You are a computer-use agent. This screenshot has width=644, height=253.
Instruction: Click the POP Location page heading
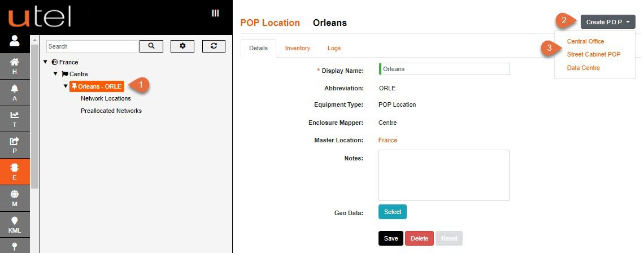(x=270, y=23)
